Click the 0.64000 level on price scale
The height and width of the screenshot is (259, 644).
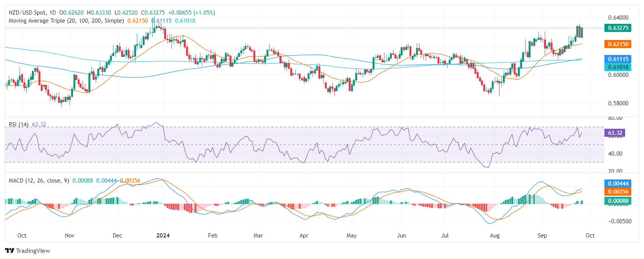pos(618,18)
